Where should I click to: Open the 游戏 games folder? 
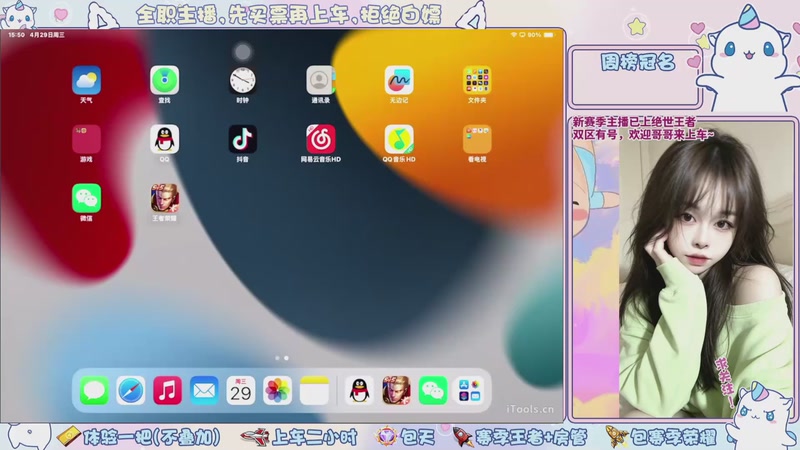(x=86, y=139)
